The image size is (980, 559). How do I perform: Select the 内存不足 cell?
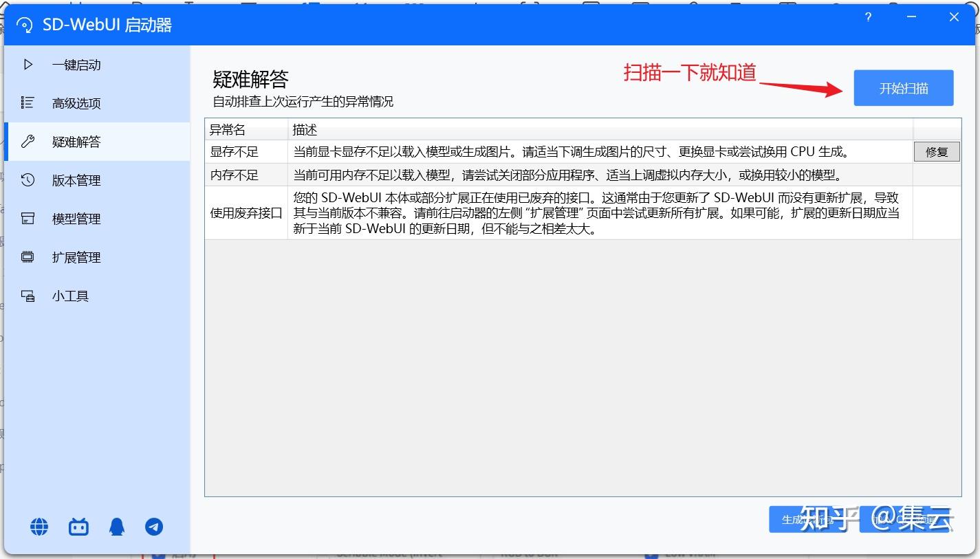(x=246, y=175)
